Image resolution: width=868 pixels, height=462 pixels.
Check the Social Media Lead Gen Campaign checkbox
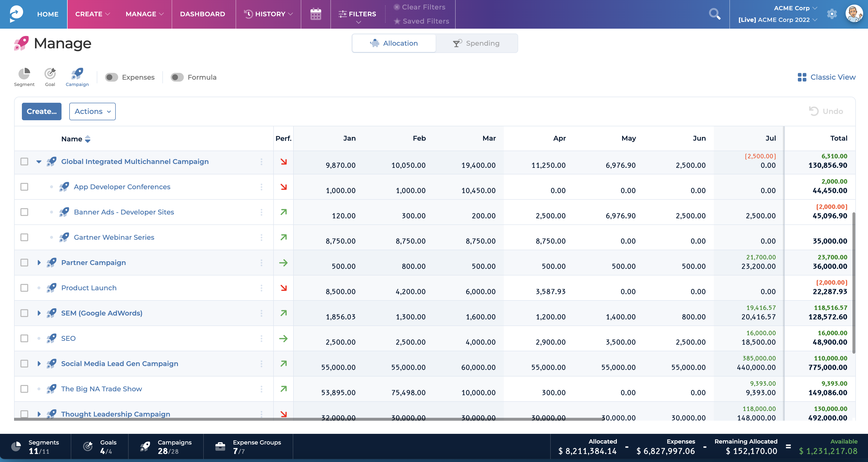(24, 364)
